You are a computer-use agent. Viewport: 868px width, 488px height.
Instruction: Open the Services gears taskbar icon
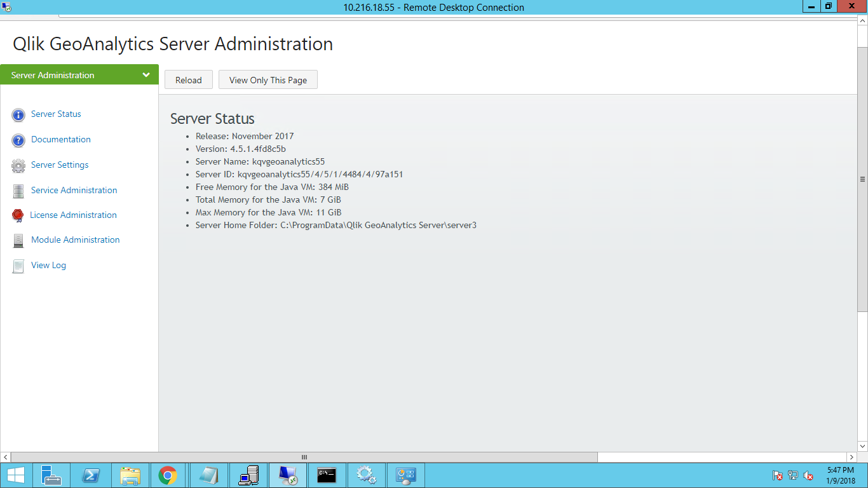click(x=366, y=475)
